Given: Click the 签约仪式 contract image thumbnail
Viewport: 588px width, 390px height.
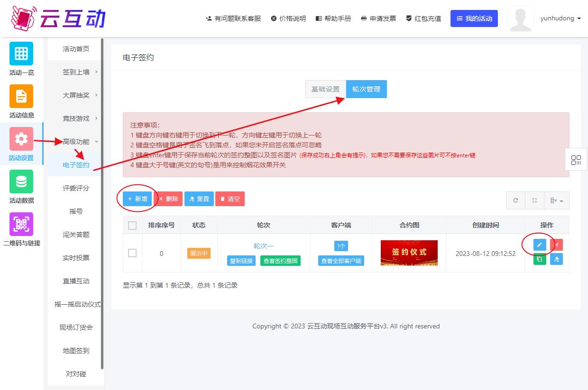Looking at the screenshot, I should (409, 253).
